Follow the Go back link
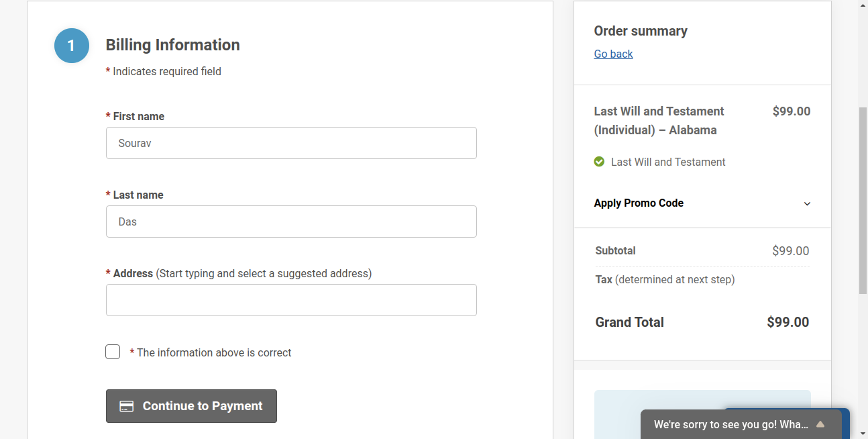 point(613,54)
